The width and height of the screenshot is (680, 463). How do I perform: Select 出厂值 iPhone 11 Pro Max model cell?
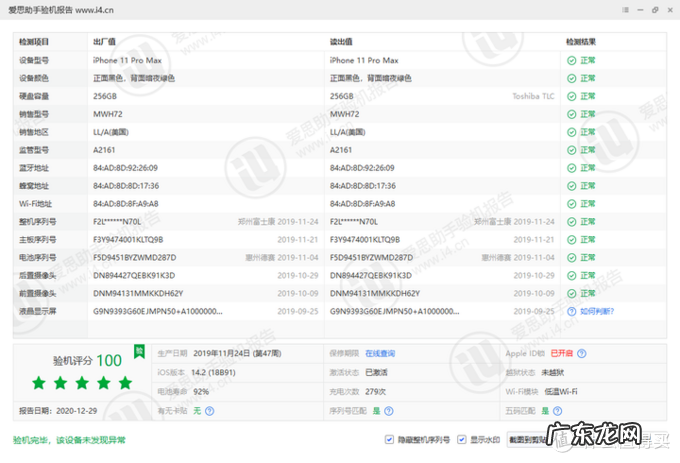128,60
